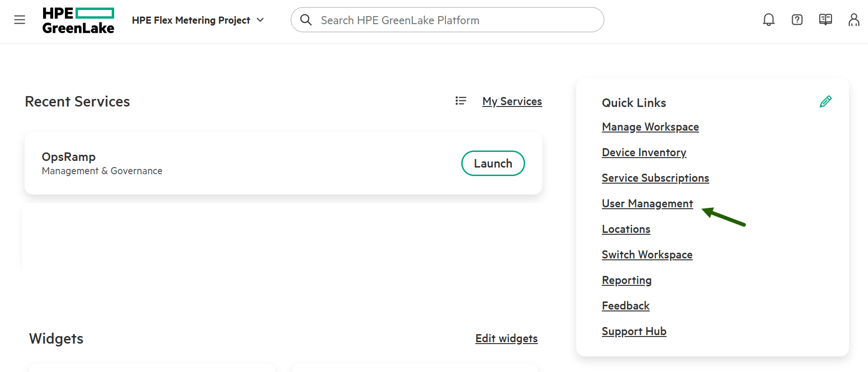Open User Management quick link
The image size is (868, 372).
pos(647,204)
